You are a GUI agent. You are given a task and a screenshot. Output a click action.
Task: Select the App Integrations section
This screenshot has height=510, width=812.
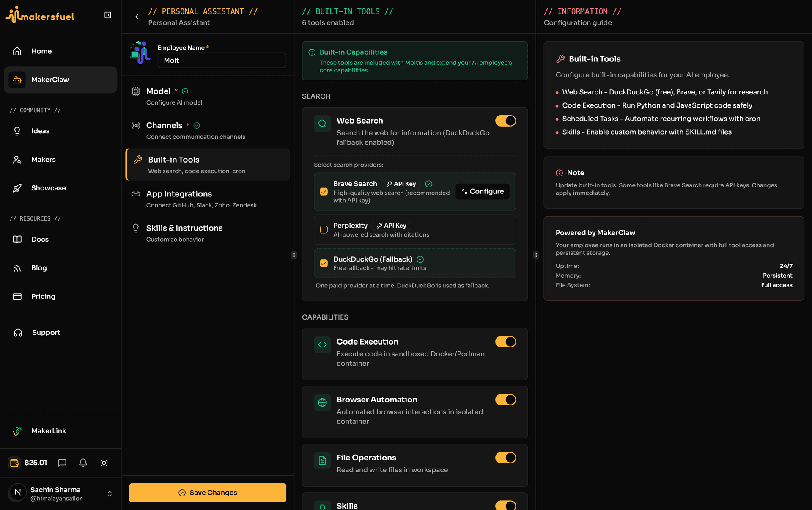coord(208,199)
